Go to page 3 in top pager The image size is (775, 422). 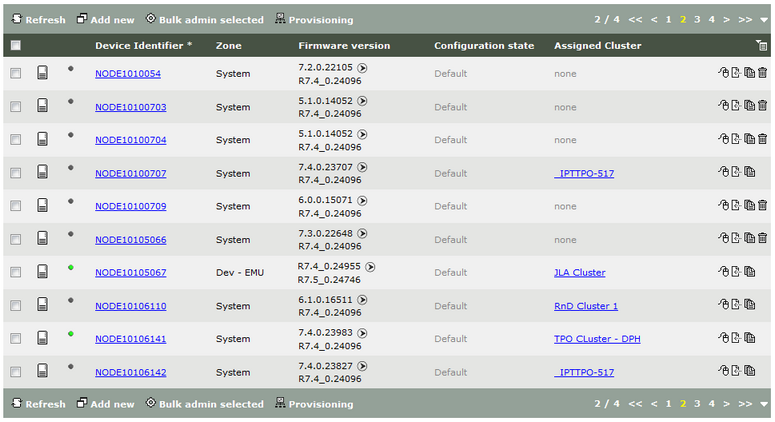pyautogui.click(x=697, y=19)
